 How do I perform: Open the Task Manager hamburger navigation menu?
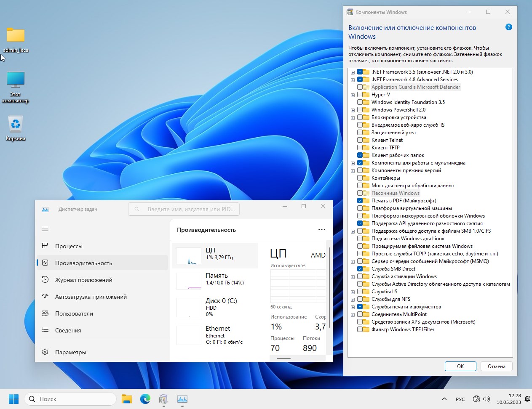tap(45, 229)
